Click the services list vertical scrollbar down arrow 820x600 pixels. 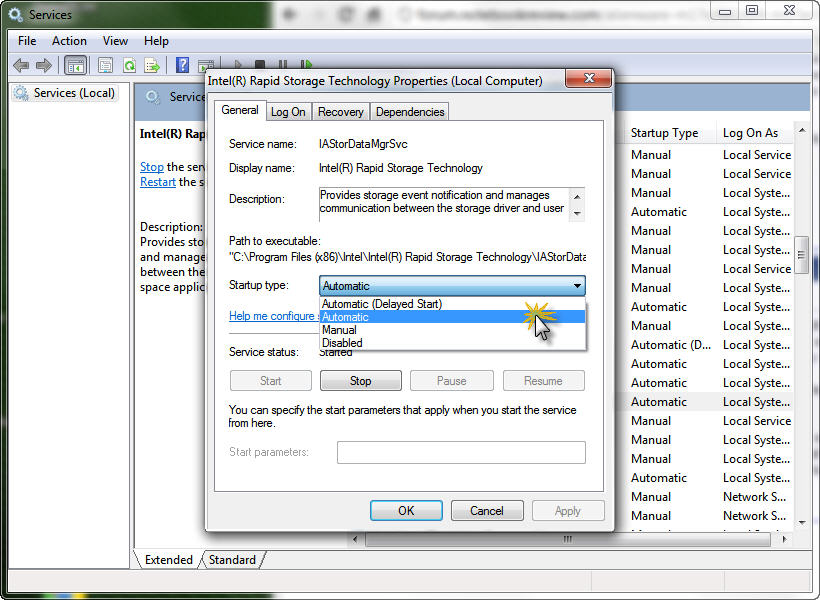[802, 523]
